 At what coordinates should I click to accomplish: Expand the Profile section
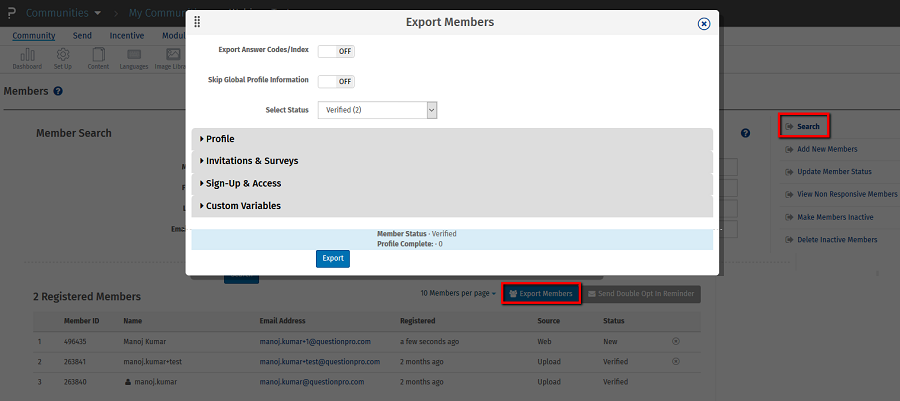click(220, 139)
